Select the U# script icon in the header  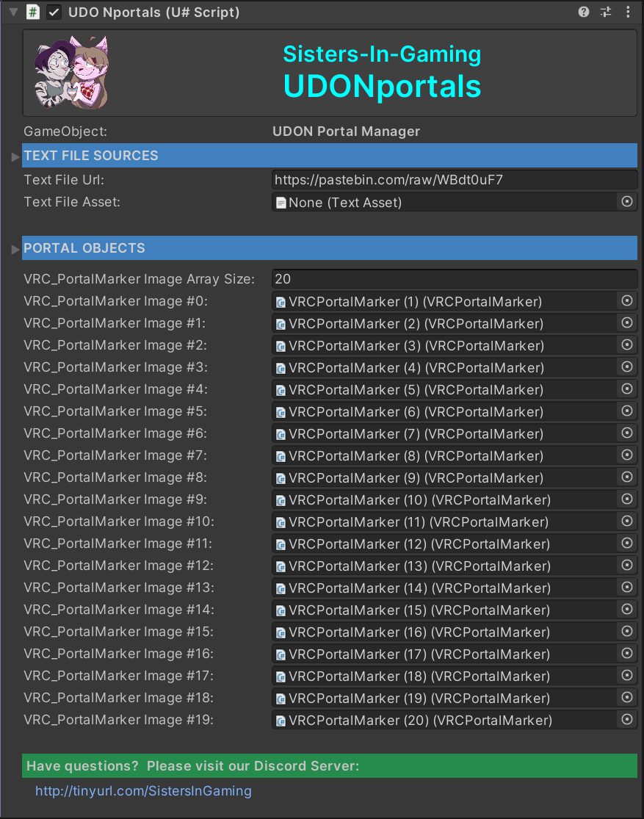coord(32,12)
